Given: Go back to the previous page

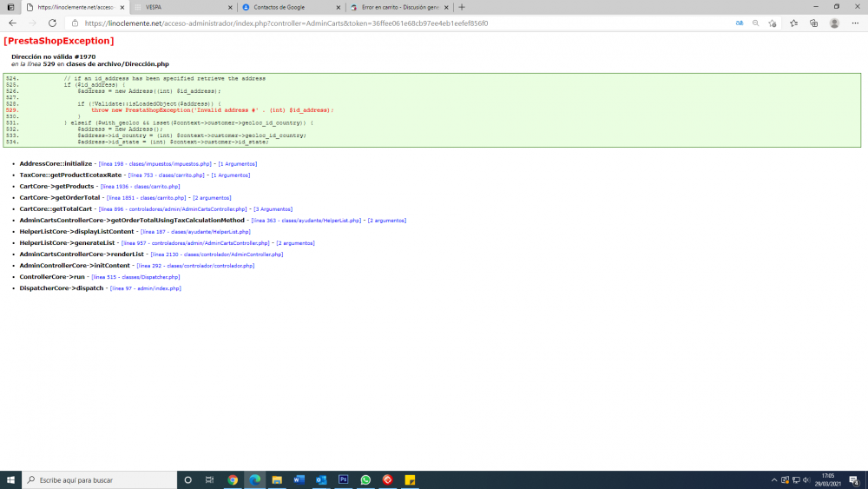Looking at the screenshot, I should tap(12, 23).
